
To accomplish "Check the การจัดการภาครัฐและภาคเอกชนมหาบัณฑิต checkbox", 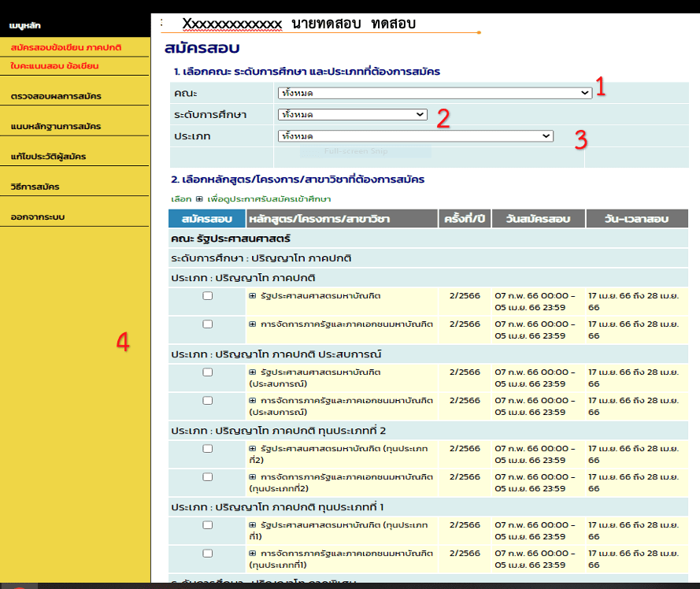I will tap(207, 324).
